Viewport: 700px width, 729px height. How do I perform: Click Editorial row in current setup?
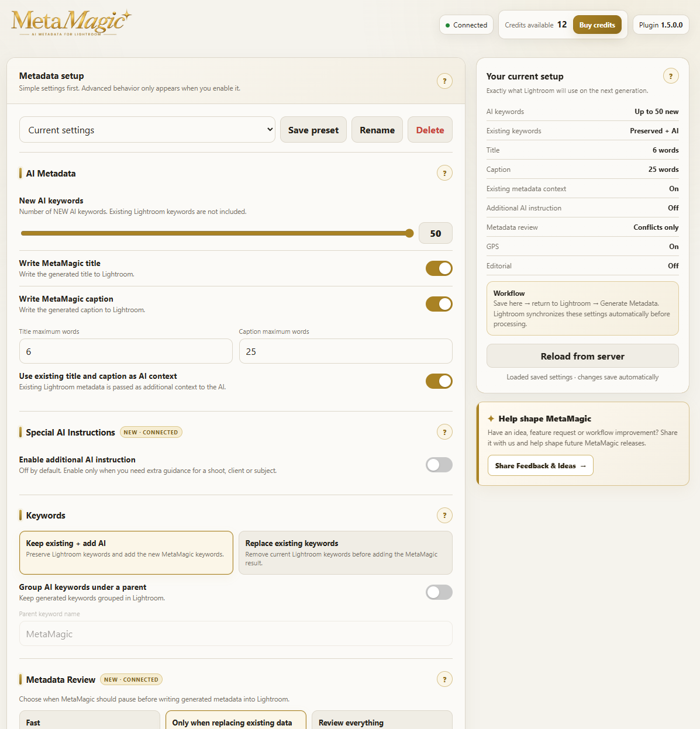tap(582, 266)
